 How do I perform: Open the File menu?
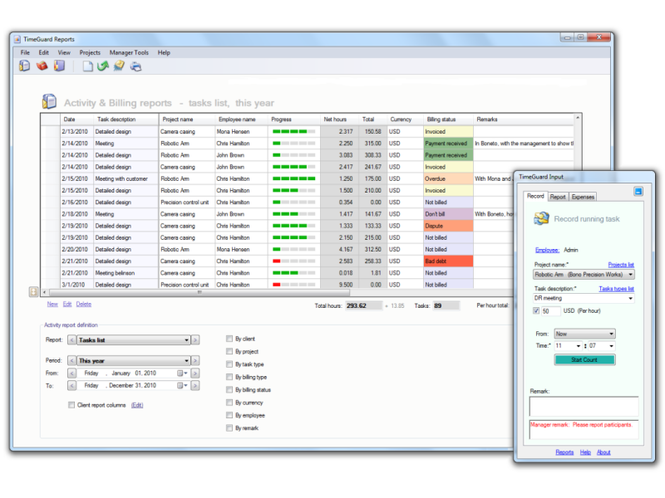[25, 53]
